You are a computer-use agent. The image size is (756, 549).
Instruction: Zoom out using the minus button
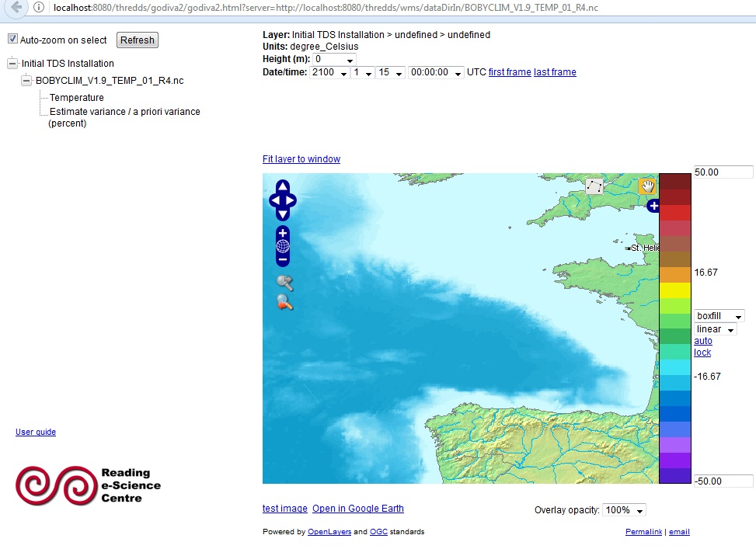283,260
